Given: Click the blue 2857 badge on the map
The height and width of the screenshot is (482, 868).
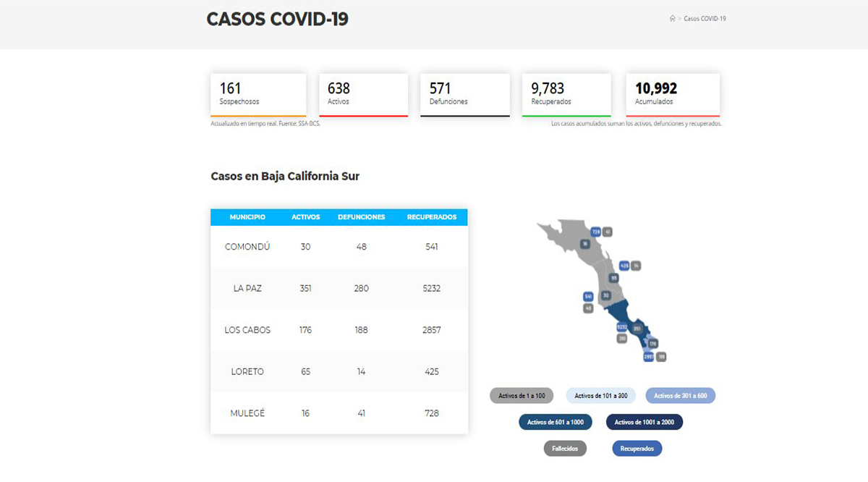Looking at the screenshot, I should 649,357.
